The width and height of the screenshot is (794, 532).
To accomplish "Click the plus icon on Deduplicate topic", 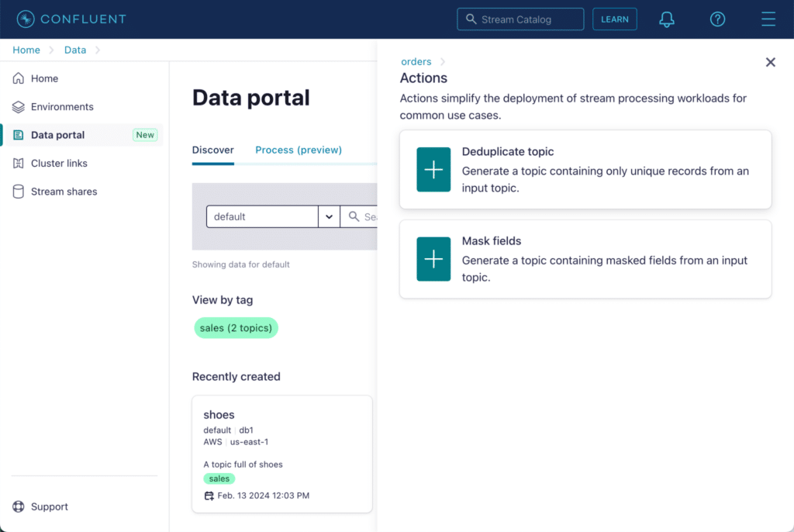I will (433, 169).
